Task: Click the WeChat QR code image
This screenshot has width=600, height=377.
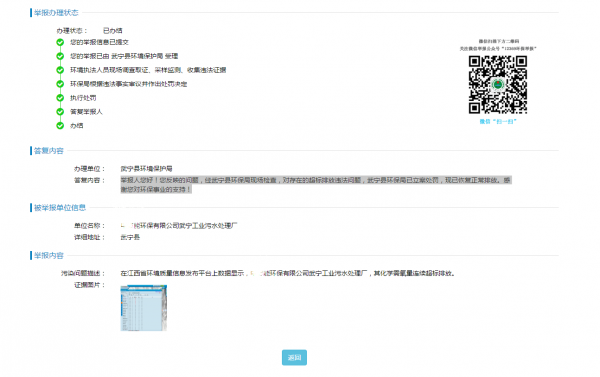Action: 498,85
